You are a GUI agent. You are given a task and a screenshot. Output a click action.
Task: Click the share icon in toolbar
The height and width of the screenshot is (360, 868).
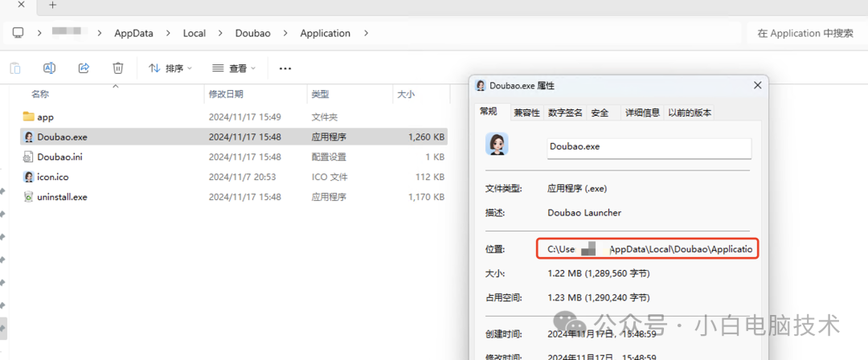click(x=84, y=68)
